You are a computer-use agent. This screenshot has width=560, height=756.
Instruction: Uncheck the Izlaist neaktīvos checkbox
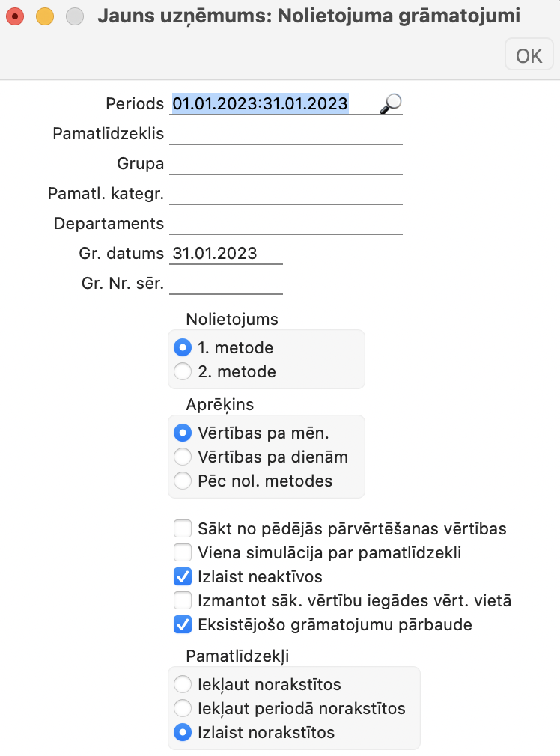pyautogui.click(x=183, y=577)
